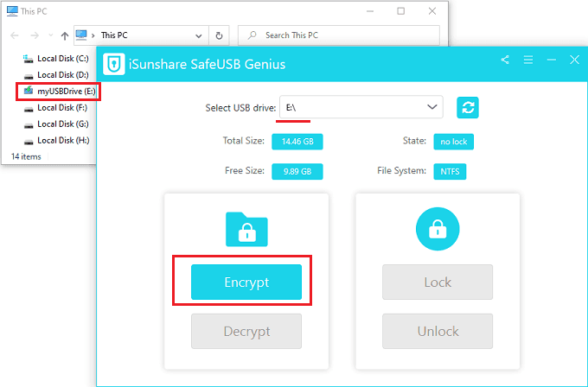This screenshot has width=588, height=387.
Task: Select Local Disk (D:) in This PC
Action: [x=56, y=75]
